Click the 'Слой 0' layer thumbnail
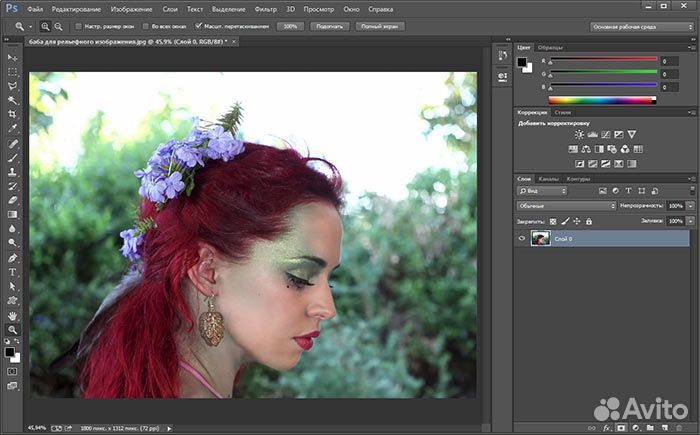 [540, 238]
